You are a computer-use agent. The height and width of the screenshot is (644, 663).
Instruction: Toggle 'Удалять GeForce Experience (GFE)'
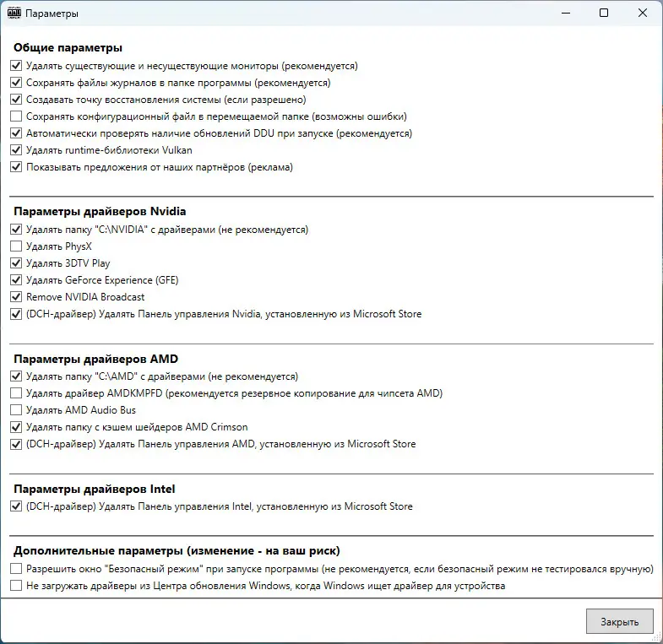(x=16, y=280)
